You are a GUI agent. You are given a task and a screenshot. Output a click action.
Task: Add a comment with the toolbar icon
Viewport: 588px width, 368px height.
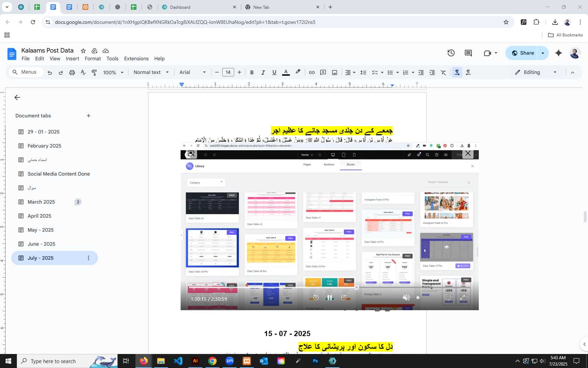[x=323, y=73]
